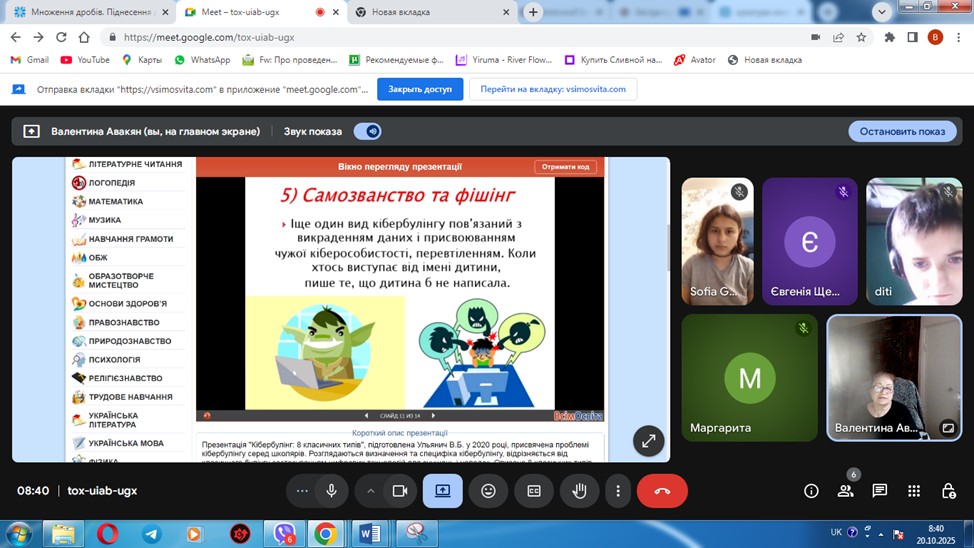Open the emoji reactions panel
Screen dimensions: 974x548
(488, 491)
